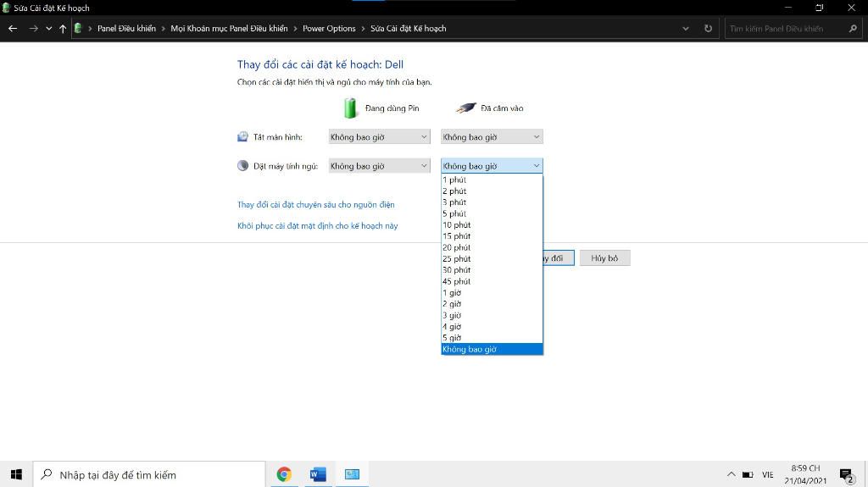Go to Power Options breadcrumb

click(x=329, y=28)
